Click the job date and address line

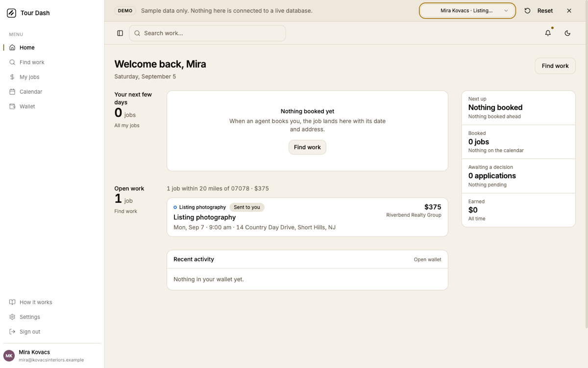click(x=254, y=228)
